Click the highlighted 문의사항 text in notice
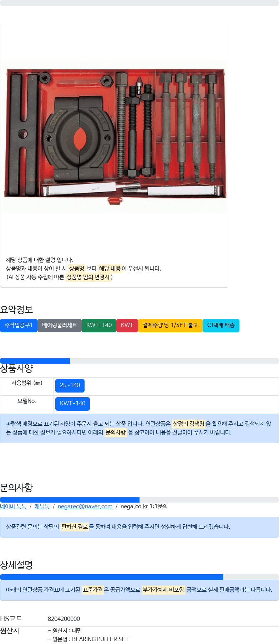Viewport: 279px width, 644px height. (115, 432)
